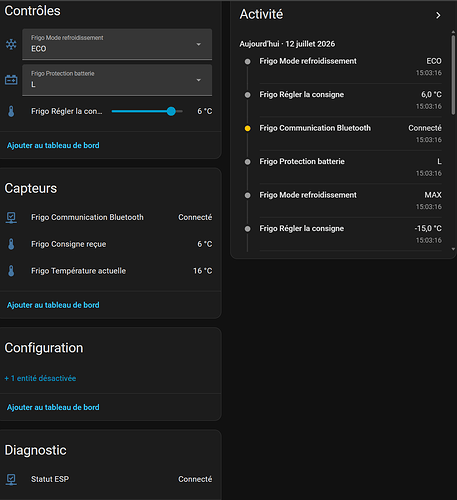This screenshot has height=500, width=457.
Task: Click the thermometer icon for Frigo Température actuelle
Action: (x=11, y=271)
